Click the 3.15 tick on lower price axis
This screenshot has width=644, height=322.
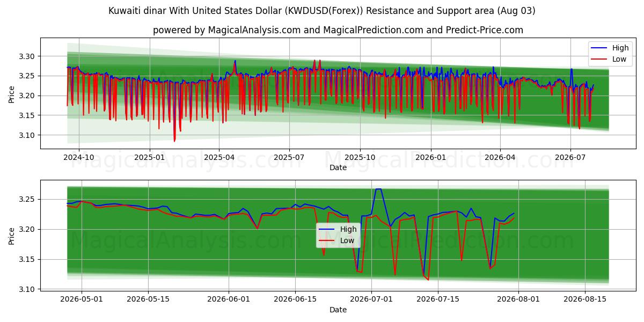(x=28, y=259)
